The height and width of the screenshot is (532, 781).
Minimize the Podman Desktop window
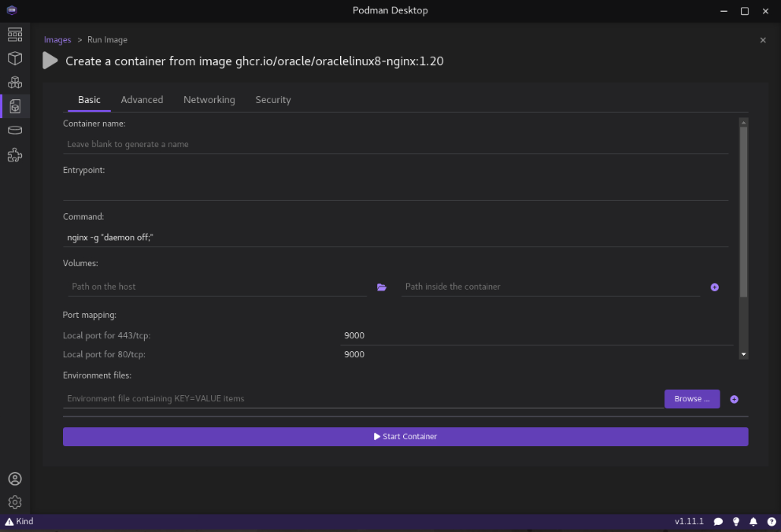(x=724, y=11)
